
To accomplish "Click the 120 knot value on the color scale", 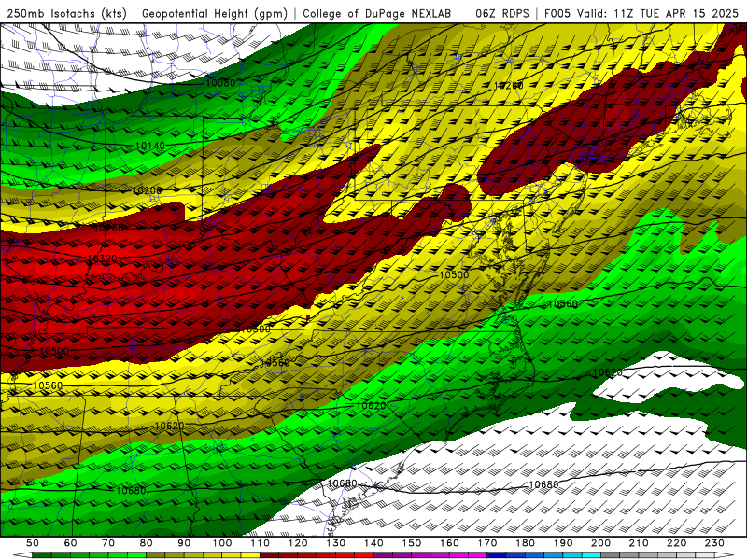I will click(298, 543).
